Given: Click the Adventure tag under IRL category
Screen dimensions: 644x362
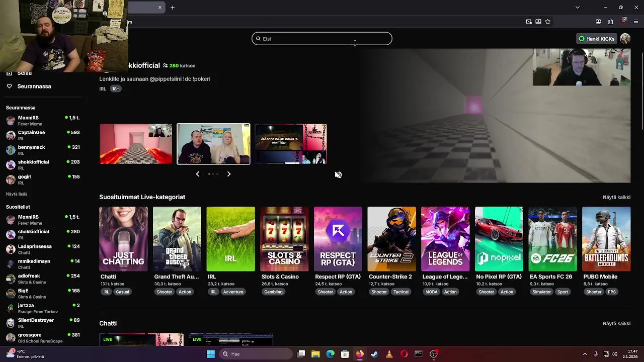Looking at the screenshot, I should [233, 292].
